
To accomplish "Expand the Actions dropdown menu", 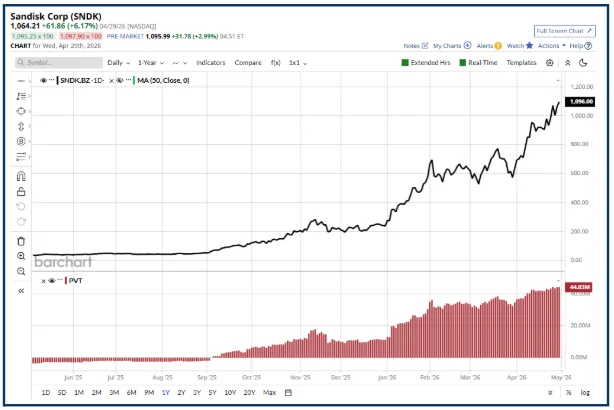I will tap(552, 45).
